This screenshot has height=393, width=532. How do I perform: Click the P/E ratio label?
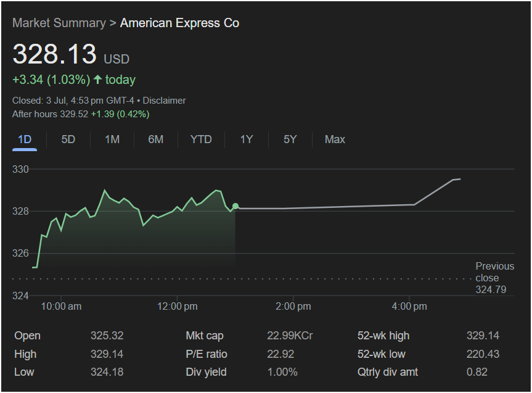[207, 354]
